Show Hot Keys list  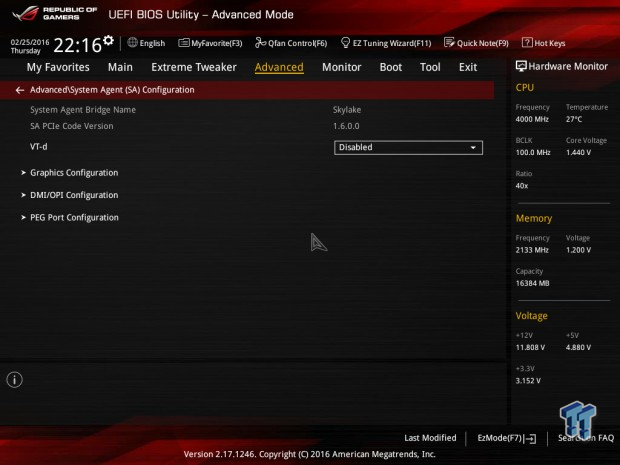click(x=550, y=43)
